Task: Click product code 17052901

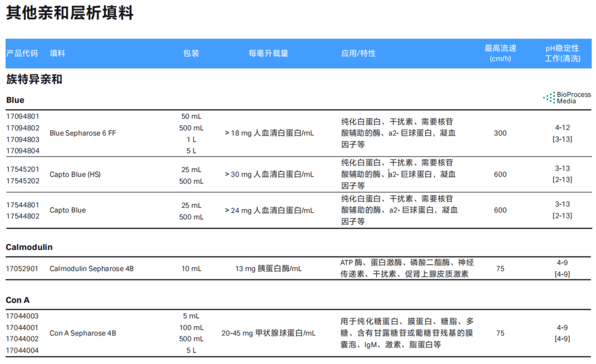Action: tap(22, 269)
